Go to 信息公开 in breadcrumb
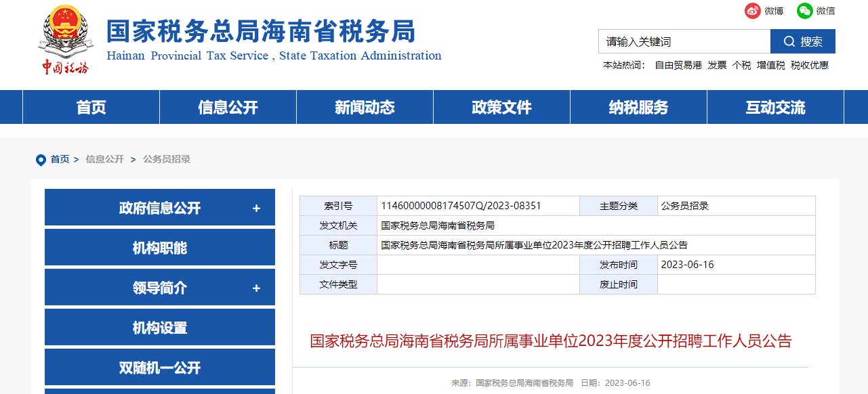This screenshot has width=868, height=394. 104,159
